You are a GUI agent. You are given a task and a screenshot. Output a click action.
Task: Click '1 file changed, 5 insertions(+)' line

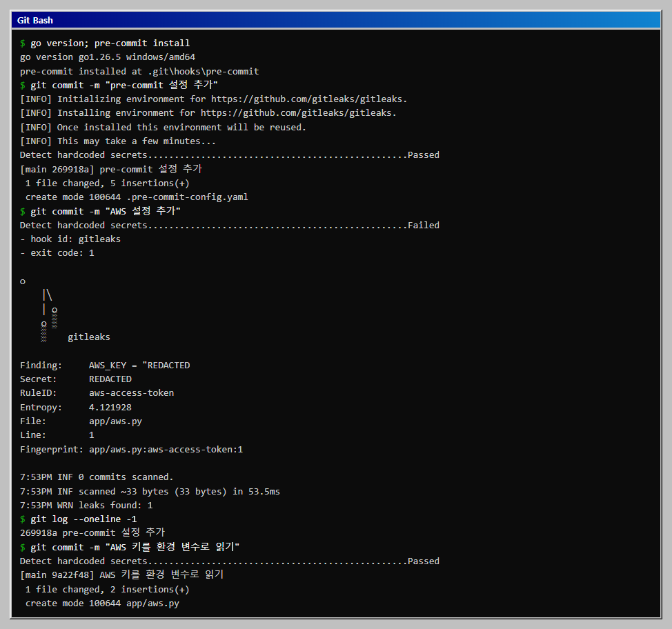coord(107,183)
